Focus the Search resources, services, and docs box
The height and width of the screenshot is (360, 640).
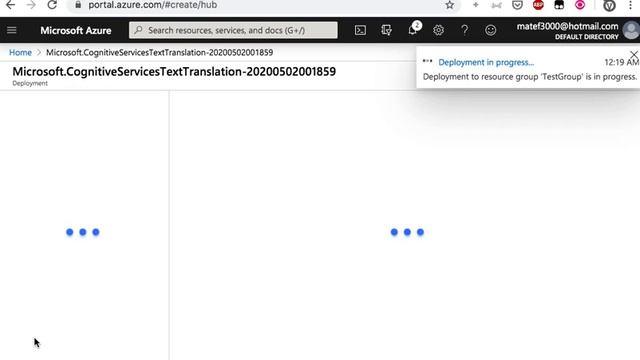233,30
